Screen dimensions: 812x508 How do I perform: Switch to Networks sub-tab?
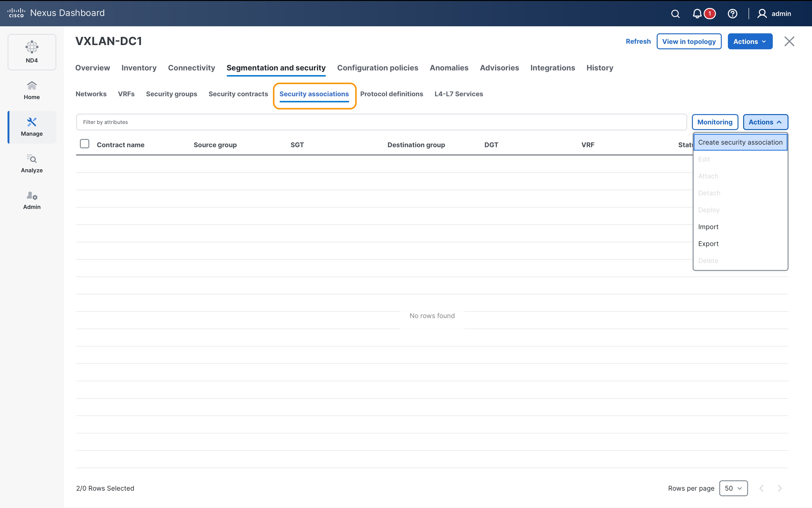pyautogui.click(x=91, y=94)
